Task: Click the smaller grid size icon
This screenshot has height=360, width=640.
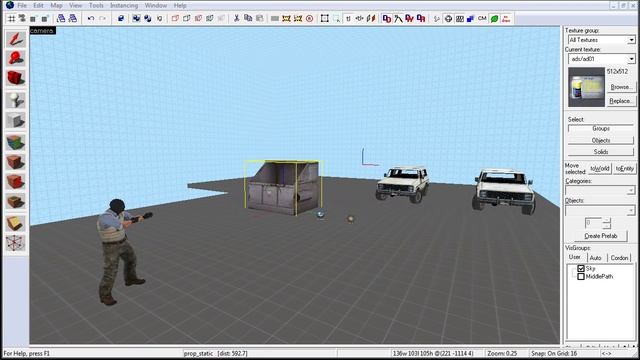Action: pos(33,18)
